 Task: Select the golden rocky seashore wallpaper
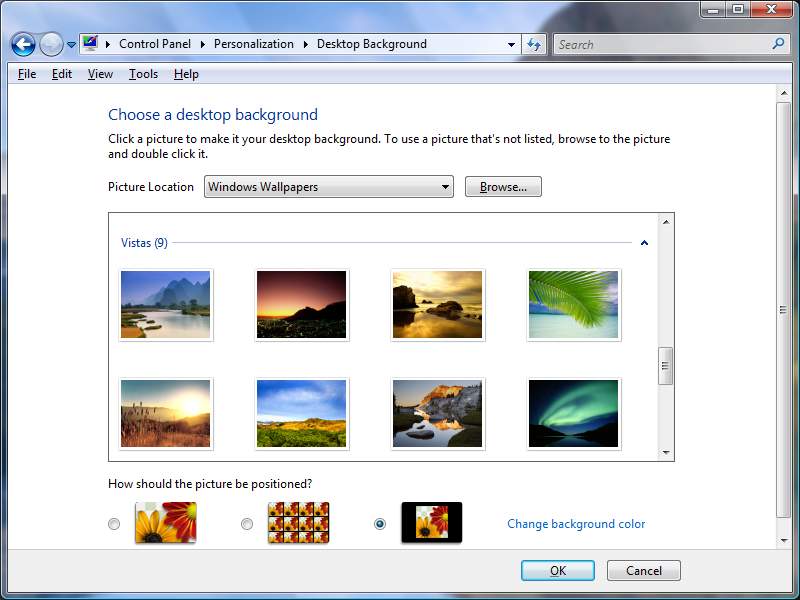point(437,305)
